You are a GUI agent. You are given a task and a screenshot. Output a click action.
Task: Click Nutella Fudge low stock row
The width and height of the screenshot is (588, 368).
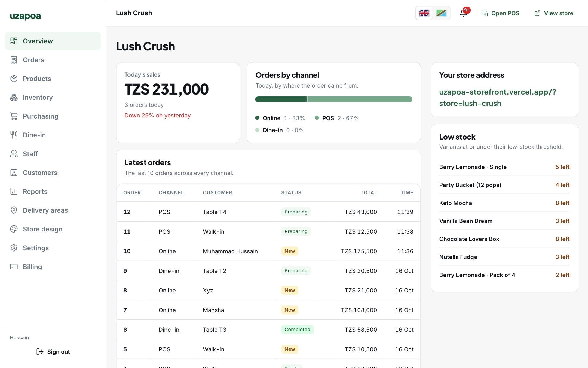click(504, 257)
